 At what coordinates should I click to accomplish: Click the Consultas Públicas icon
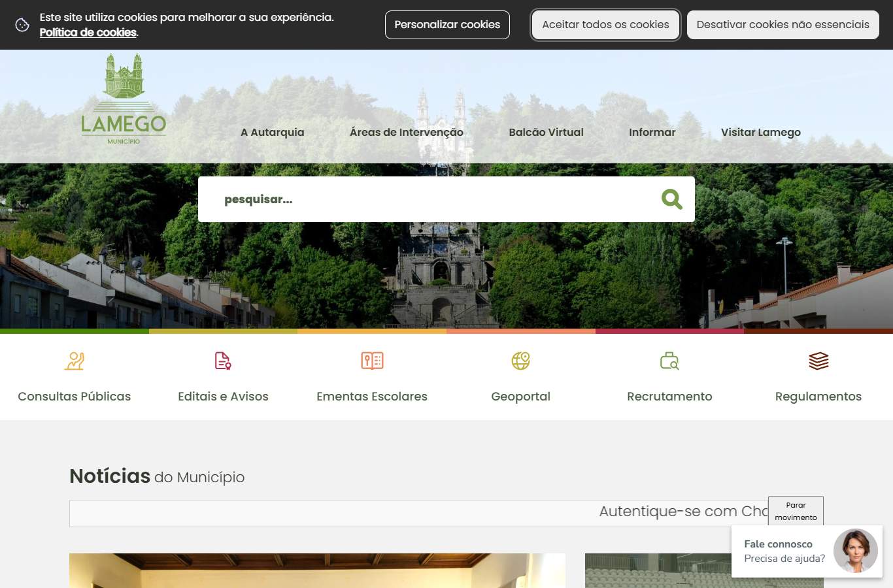[x=75, y=361]
